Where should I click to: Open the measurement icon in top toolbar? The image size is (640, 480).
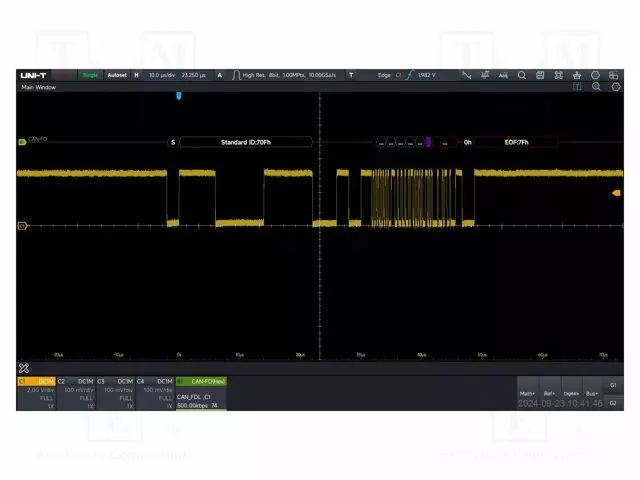(485, 75)
